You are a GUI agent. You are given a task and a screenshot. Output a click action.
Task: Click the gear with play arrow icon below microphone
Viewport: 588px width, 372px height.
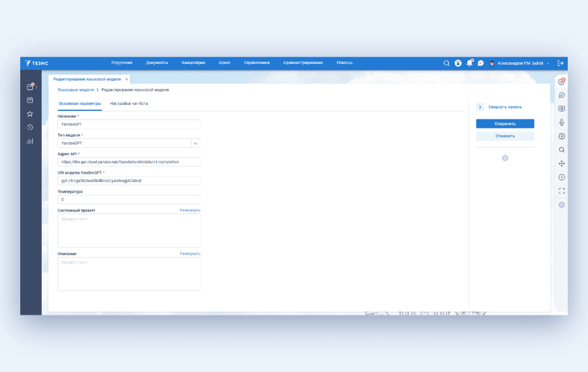[561, 136]
